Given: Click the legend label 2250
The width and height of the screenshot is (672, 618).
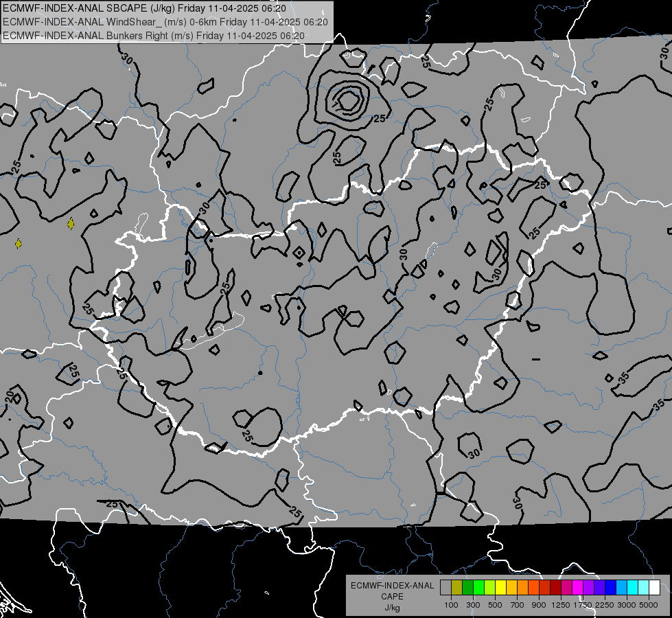Looking at the screenshot, I should pyautogui.click(x=604, y=605).
